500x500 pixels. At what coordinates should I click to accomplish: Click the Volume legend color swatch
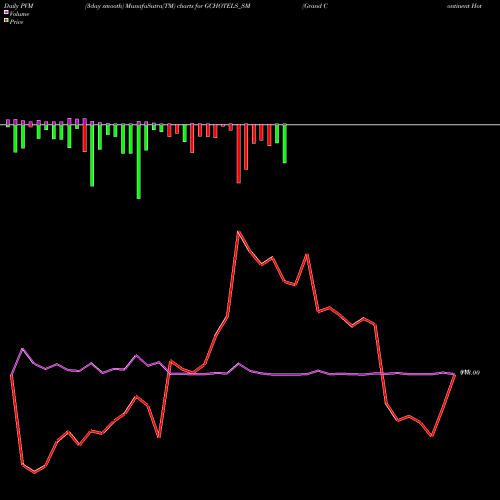6,13
